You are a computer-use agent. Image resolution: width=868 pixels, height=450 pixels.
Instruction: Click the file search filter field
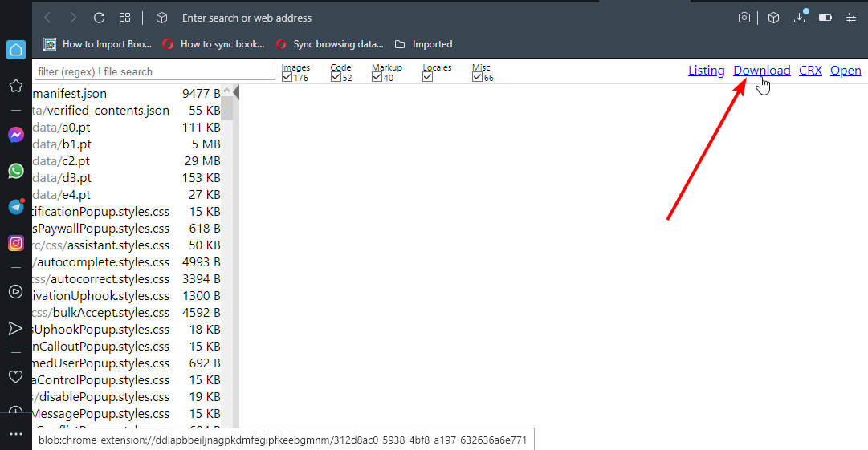[x=154, y=71]
